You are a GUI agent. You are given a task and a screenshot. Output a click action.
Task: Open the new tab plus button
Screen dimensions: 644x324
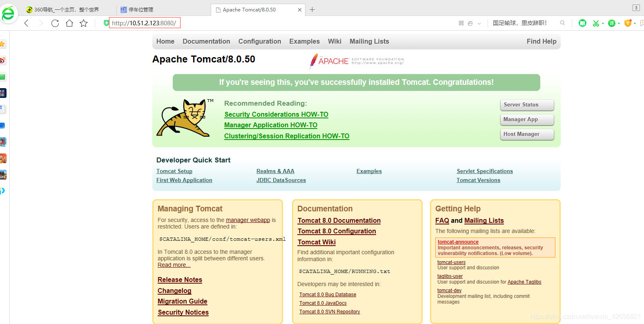tap(312, 9)
